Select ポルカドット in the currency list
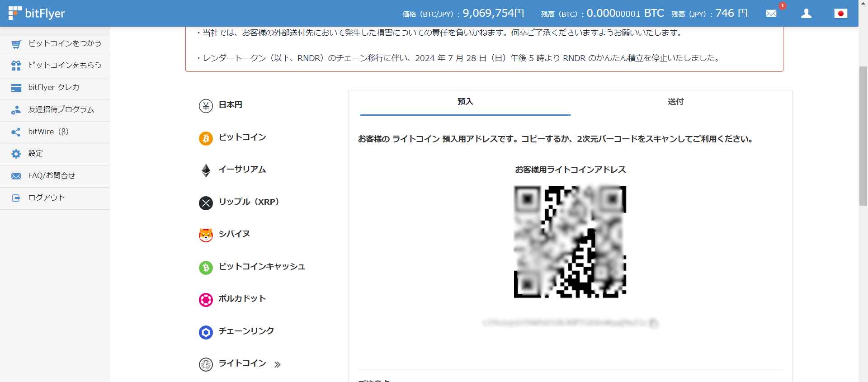The image size is (868, 382). tap(242, 299)
